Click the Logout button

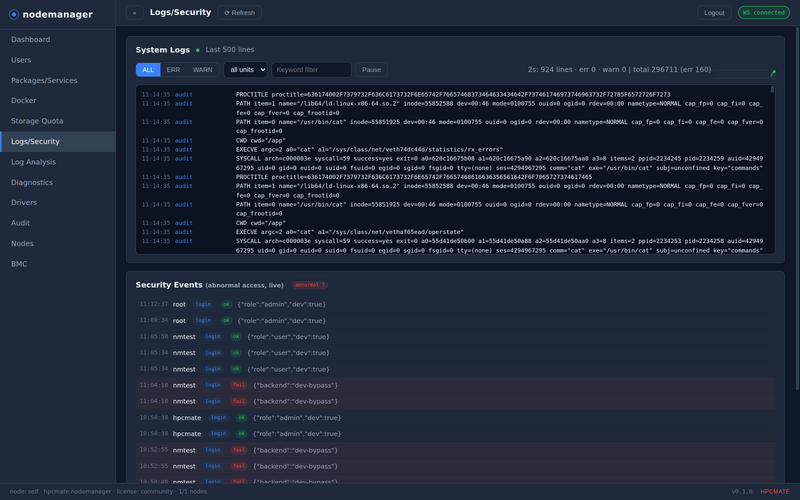(x=714, y=13)
